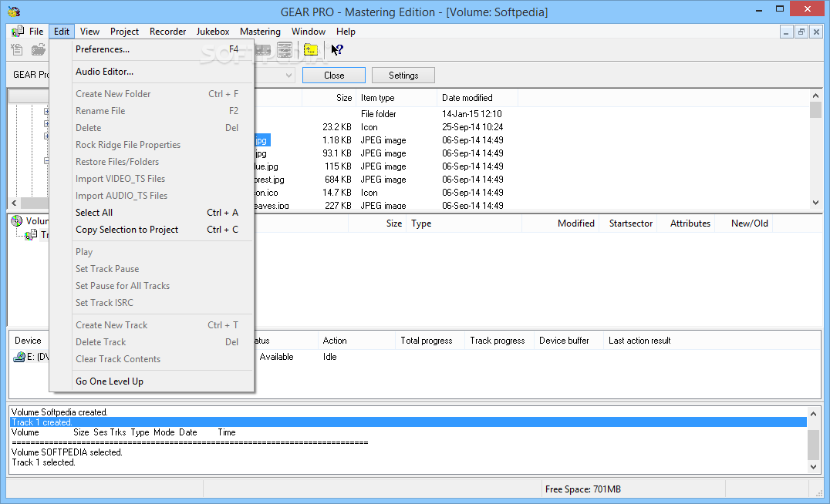Click the Close button beside Settings

[334, 75]
